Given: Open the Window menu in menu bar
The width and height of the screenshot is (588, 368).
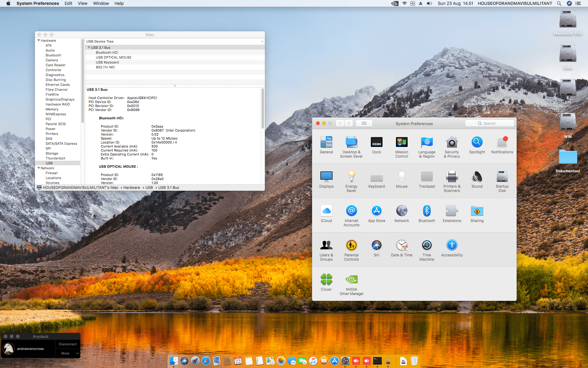Looking at the screenshot, I should (101, 3).
